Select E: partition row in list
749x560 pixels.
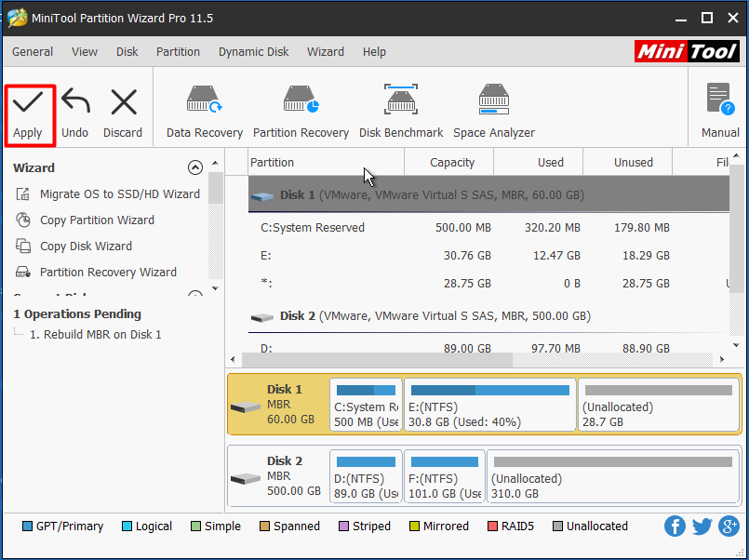[488, 256]
